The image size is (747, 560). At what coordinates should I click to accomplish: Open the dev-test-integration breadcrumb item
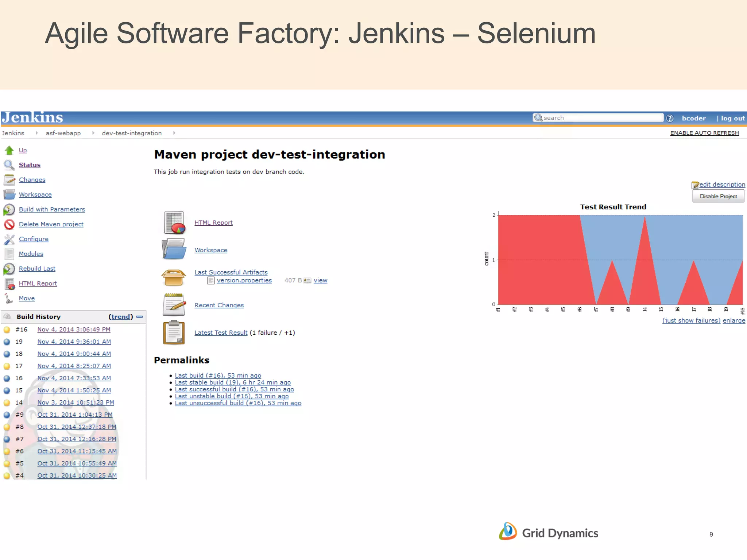[132, 133]
